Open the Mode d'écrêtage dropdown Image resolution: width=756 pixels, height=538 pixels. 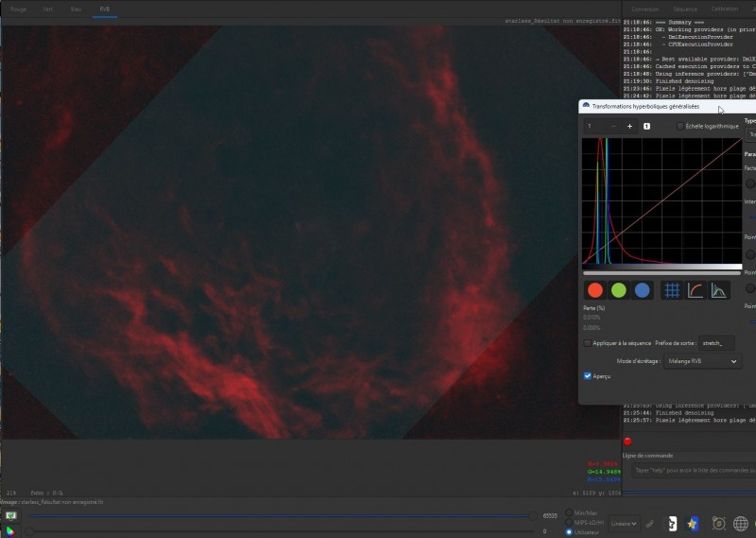tap(703, 361)
